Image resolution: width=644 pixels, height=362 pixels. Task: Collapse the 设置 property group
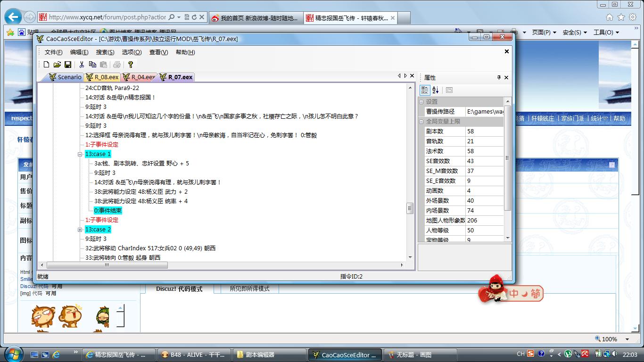pyautogui.click(x=421, y=102)
